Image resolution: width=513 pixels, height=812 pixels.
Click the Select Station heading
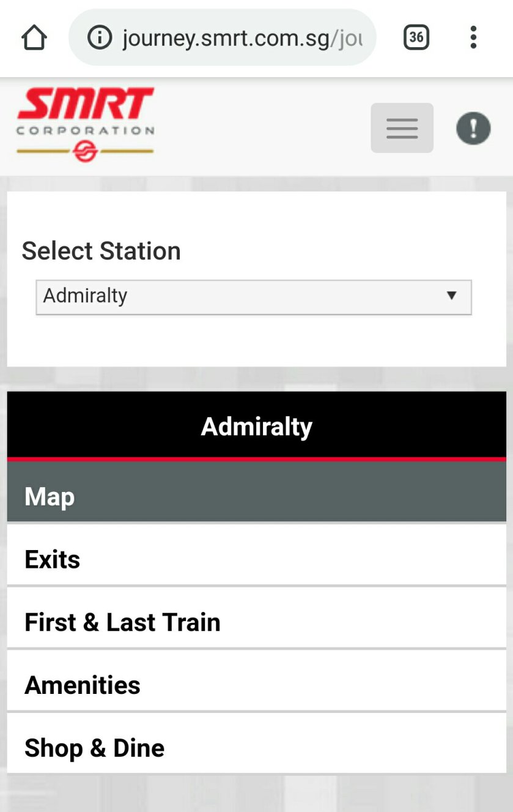pos(101,251)
